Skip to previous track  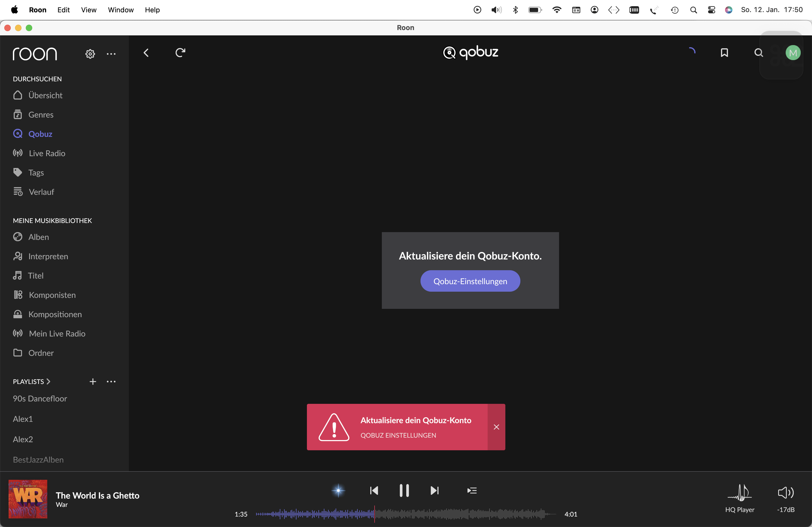coord(374,491)
